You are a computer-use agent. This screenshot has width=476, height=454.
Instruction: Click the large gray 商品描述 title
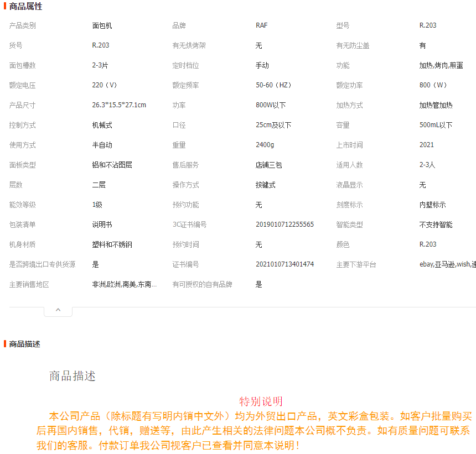click(73, 376)
